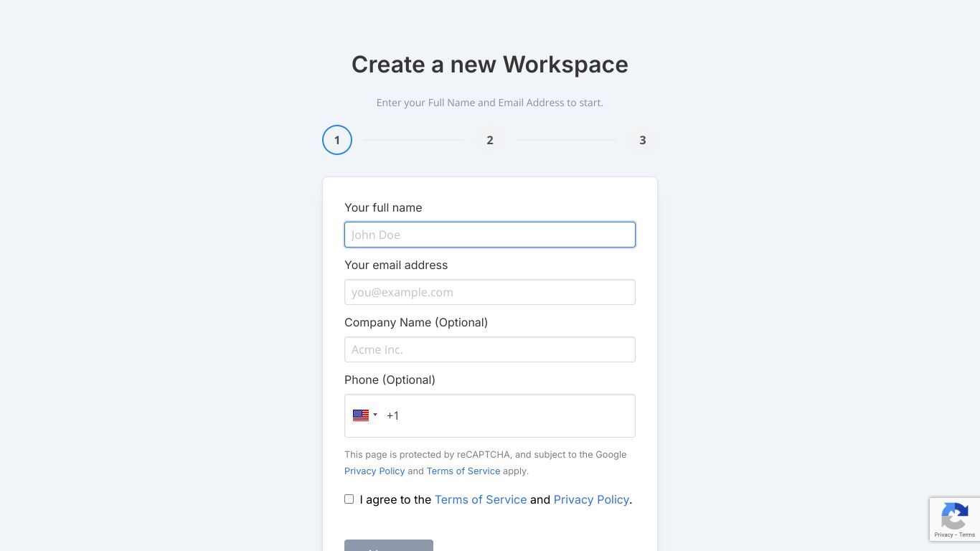Click Privacy link in reCAPTCHA badge
This screenshot has height=551, width=980.
pyautogui.click(x=943, y=534)
